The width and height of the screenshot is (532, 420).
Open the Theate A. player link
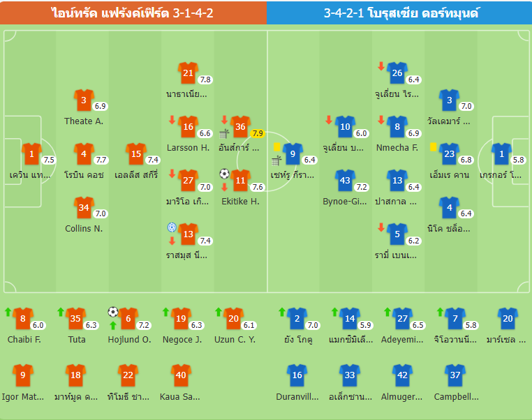[x=84, y=121]
